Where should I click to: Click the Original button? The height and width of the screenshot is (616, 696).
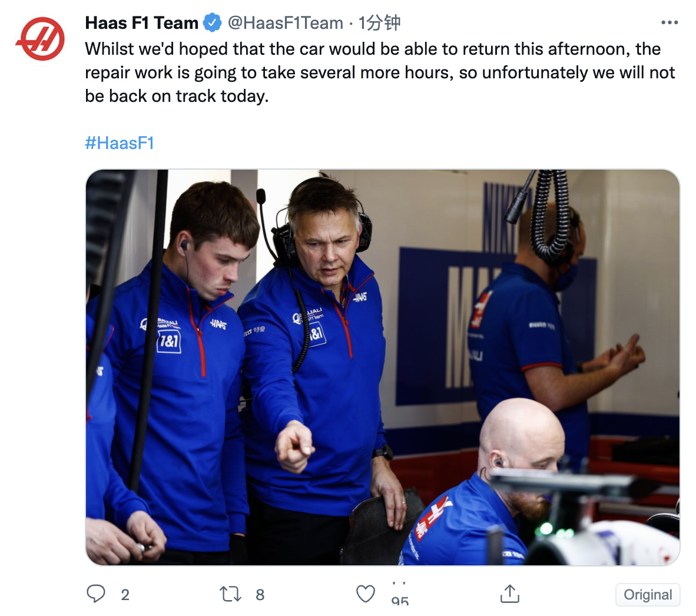648,595
